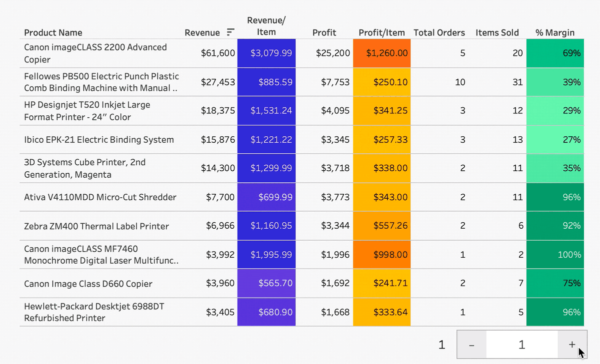
Task: Click the $341.25 profit per item cell
Action: pos(382,111)
